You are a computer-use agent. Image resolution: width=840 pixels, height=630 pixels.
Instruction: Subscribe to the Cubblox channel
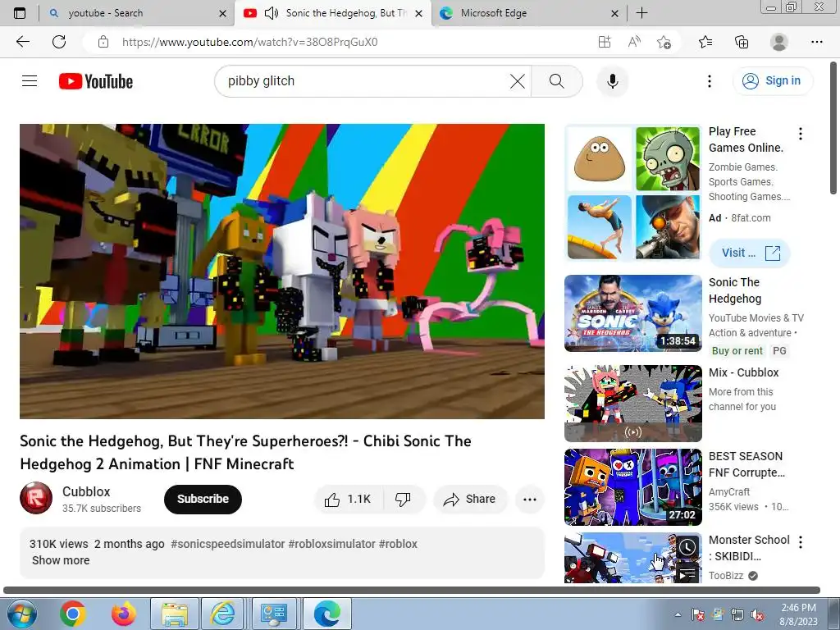click(x=203, y=500)
